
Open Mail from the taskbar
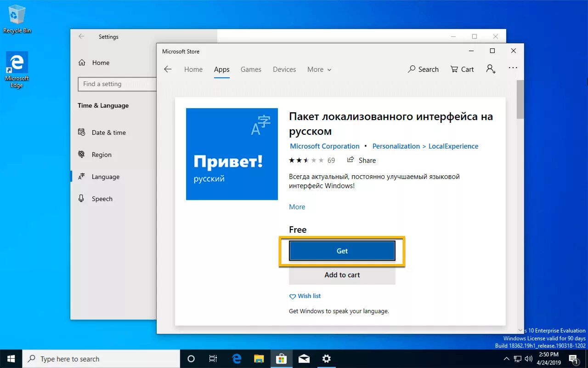304,359
